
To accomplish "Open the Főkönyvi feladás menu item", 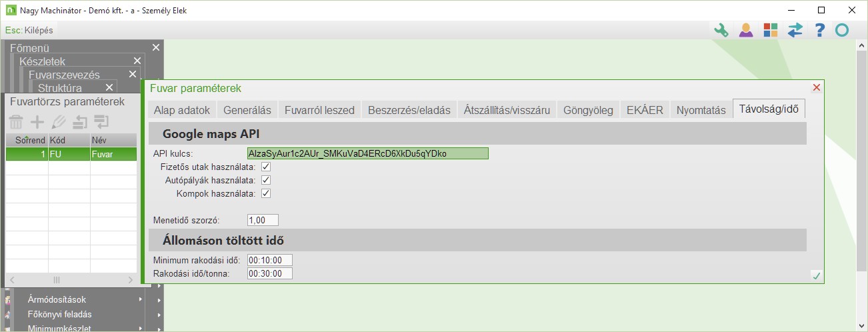I will click(59, 314).
